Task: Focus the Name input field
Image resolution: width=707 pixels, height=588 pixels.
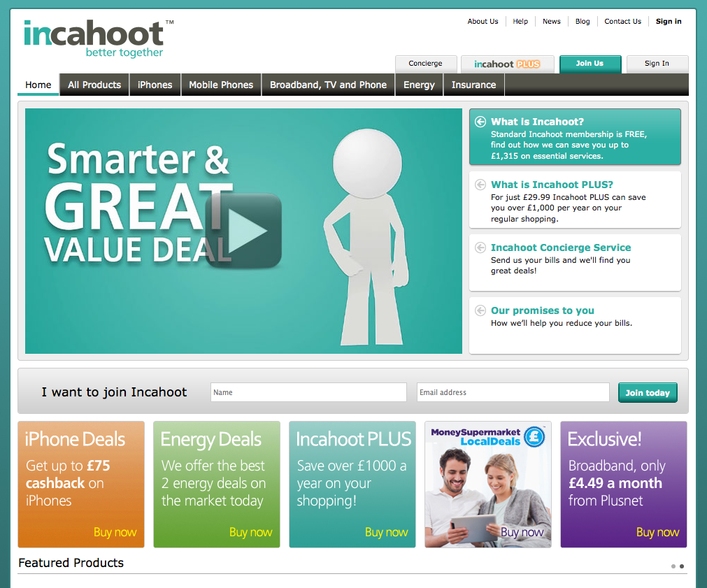Action: tap(308, 392)
